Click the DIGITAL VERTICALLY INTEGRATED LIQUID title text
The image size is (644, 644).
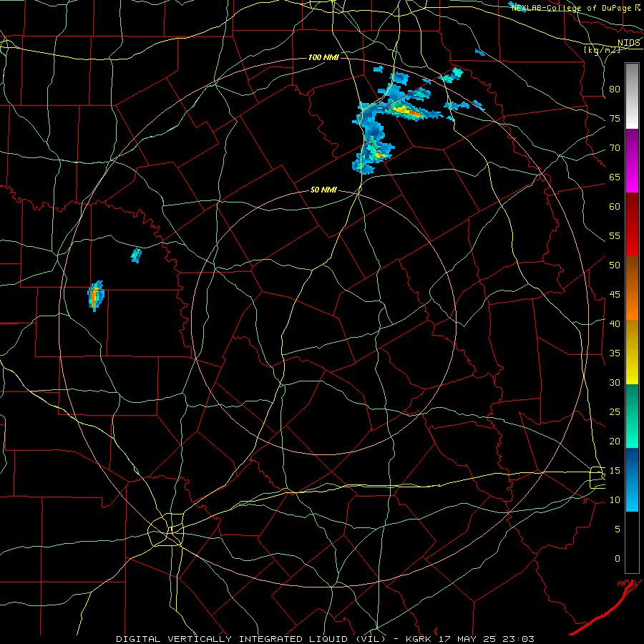pos(231,639)
